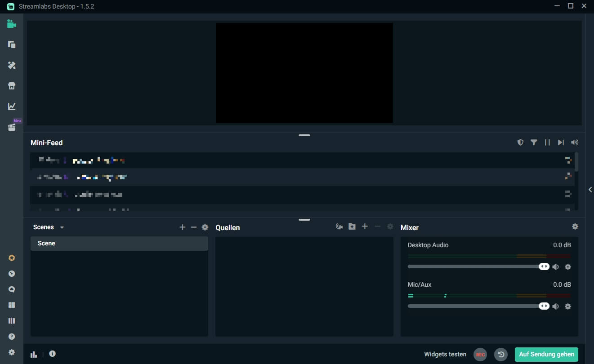The height and width of the screenshot is (364, 594).
Task: Toggle Mini-Feed alert sound mute
Action: tap(574, 142)
